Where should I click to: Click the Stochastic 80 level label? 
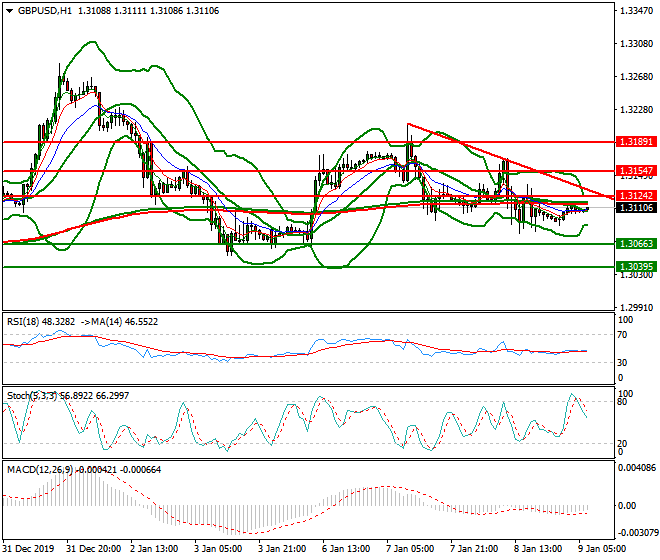[623, 402]
